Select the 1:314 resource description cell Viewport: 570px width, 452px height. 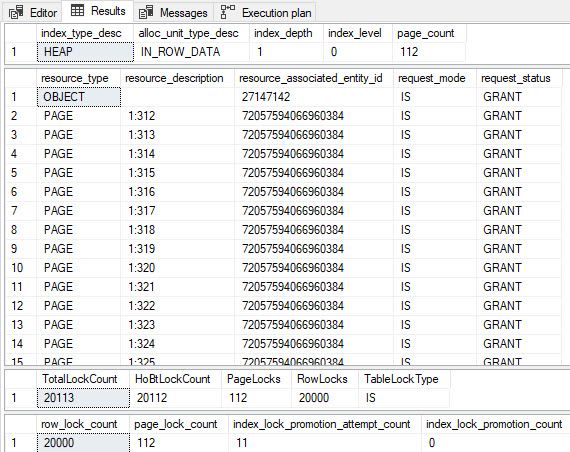(177, 154)
